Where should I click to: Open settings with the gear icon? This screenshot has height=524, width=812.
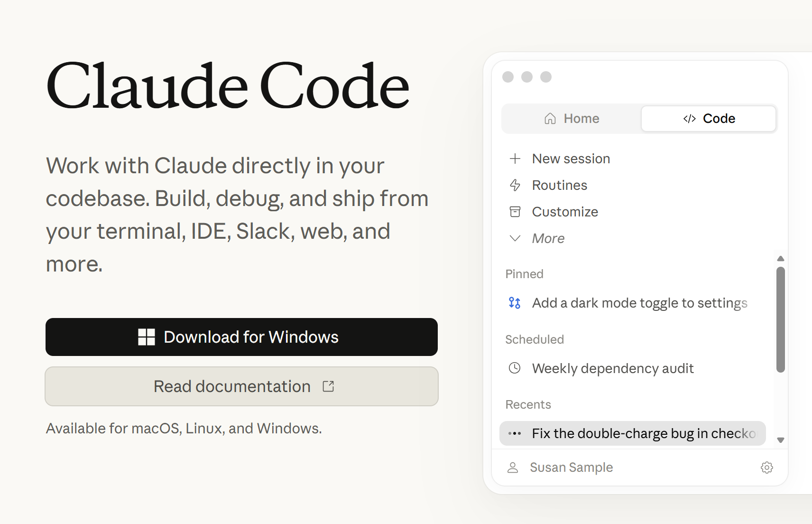coord(767,468)
